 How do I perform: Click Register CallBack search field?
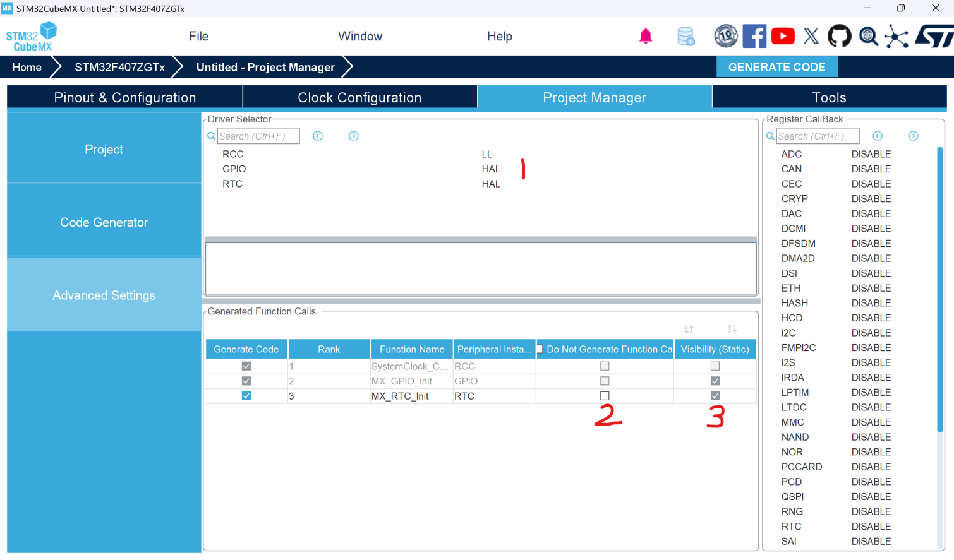[818, 136]
